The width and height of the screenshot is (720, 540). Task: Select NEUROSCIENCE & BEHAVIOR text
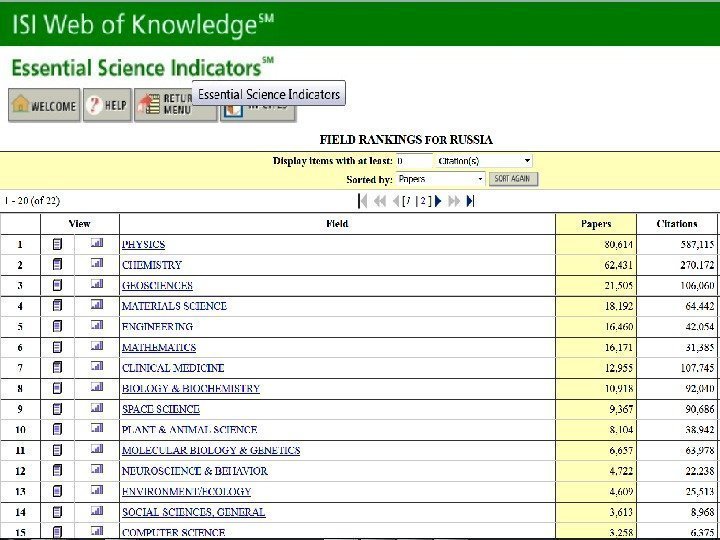tap(195, 471)
